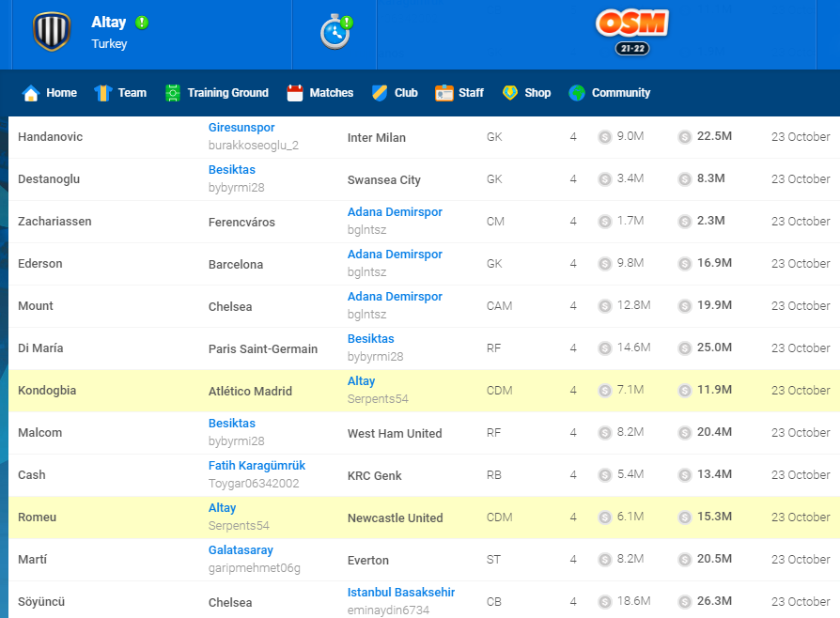Click manager name eminaydin6734
This screenshot has height=618, width=840.
click(388, 610)
